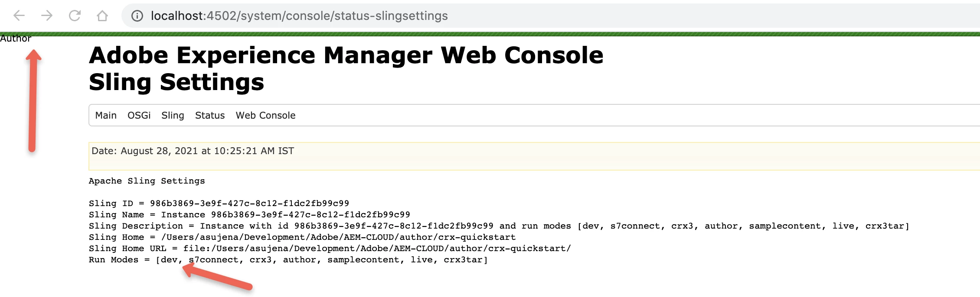This screenshot has height=297, width=980.
Task: Click the Sling ID line
Action: click(x=219, y=203)
